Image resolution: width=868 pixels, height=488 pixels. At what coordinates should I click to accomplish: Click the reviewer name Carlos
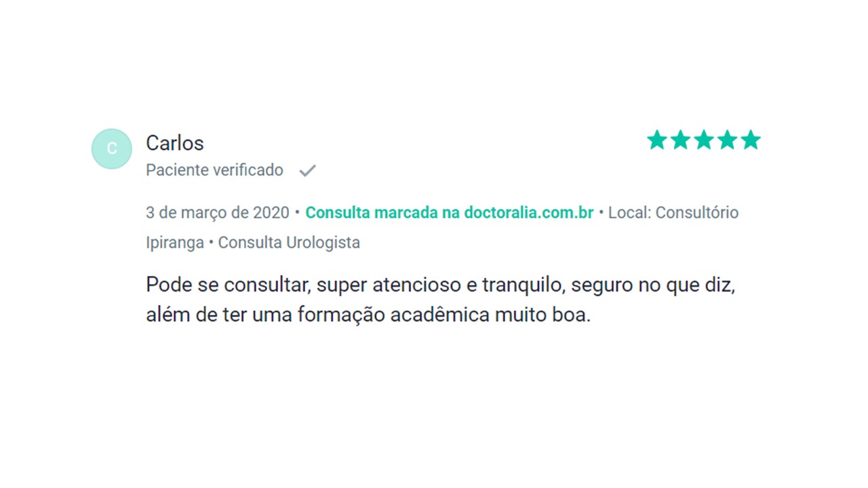[174, 143]
